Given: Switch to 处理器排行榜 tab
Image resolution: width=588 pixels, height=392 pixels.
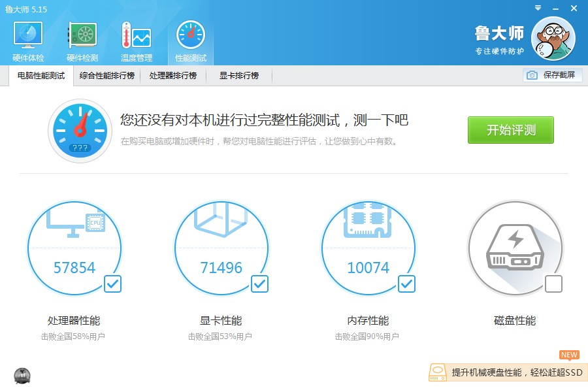Looking at the screenshot, I should tap(173, 75).
